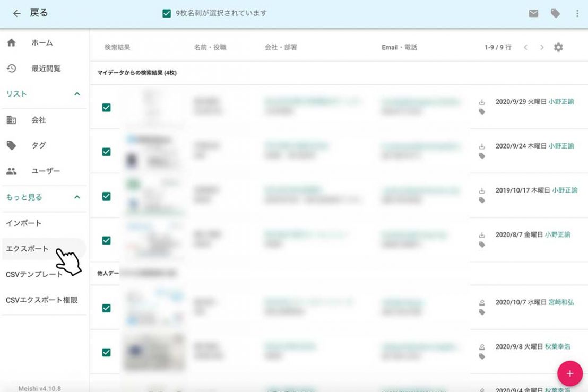Select エクスポート in the sidebar
The width and height of the screenshot is (588, 392).
click(28, 249)
